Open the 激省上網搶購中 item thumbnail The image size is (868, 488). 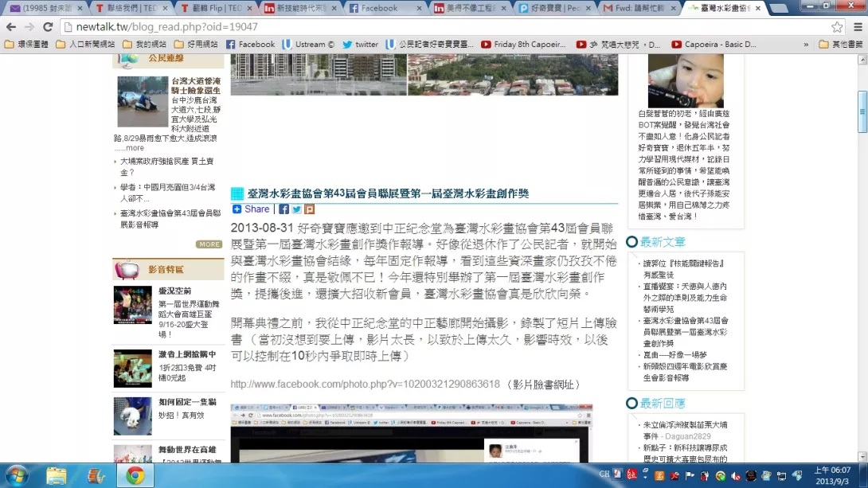[x=133, y=369]
